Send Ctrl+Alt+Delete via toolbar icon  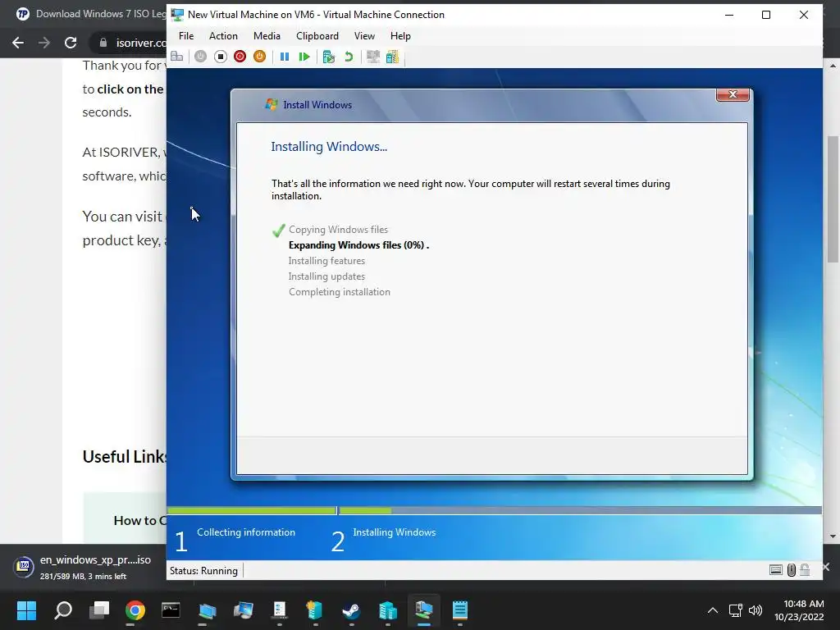click(x=177, y=57)
